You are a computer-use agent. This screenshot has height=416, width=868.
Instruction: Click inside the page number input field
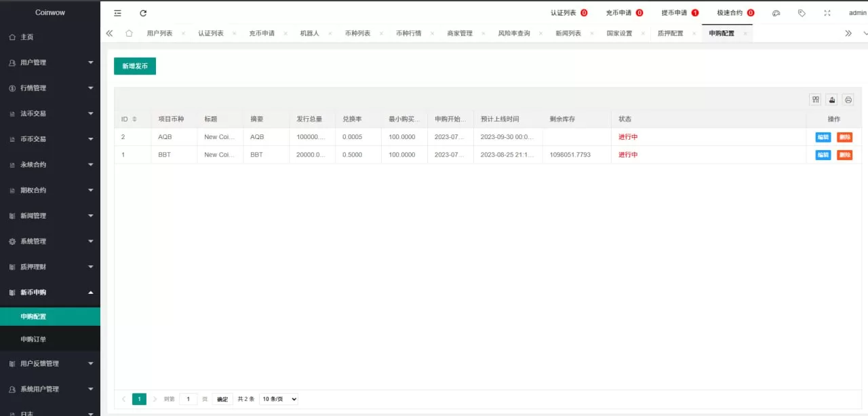(188, 399)
